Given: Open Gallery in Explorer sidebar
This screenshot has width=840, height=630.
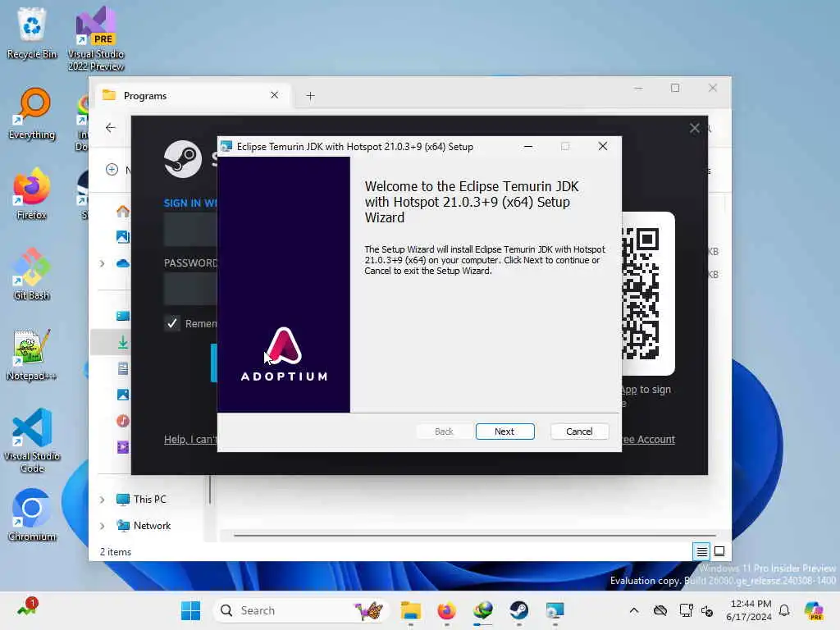Looking at the screenshot, I should point(123,237).
